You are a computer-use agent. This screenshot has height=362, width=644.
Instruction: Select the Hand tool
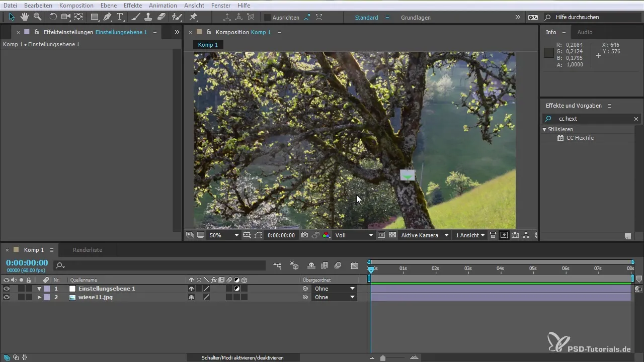[x=25, y=17]
